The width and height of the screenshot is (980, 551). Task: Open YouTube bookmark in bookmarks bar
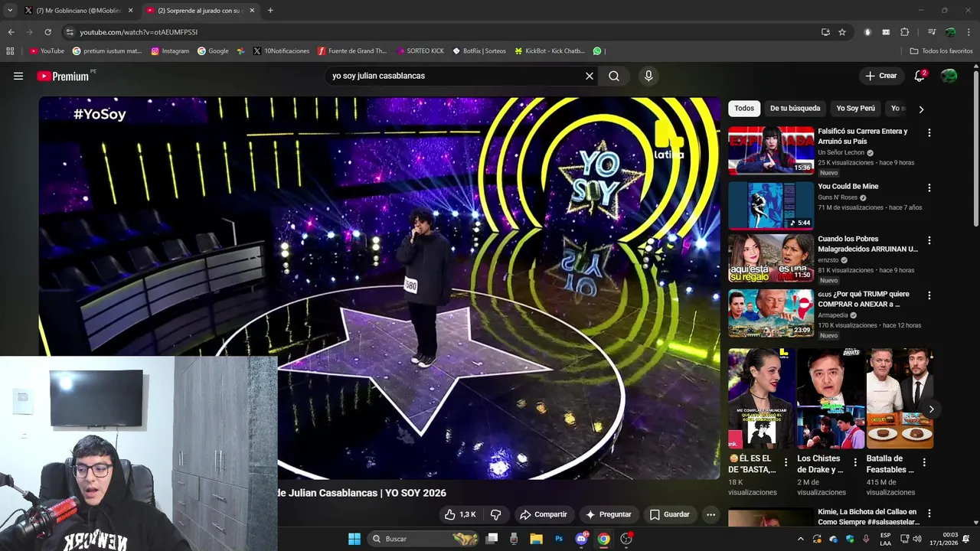pos(47,51)
